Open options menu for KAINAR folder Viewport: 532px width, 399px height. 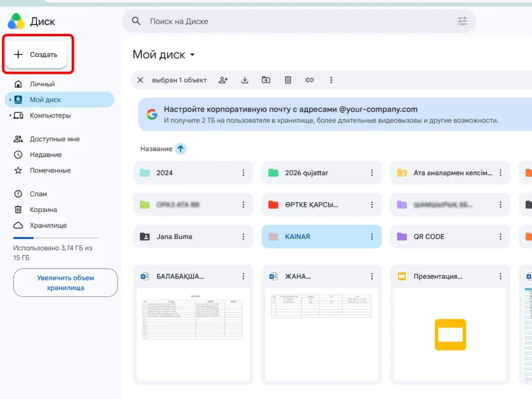(x=372, y=236)
